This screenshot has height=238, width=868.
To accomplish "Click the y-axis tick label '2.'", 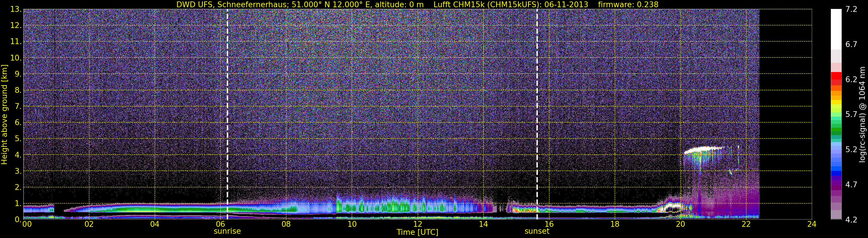I will pyautogui.click(x=18, y=187).
